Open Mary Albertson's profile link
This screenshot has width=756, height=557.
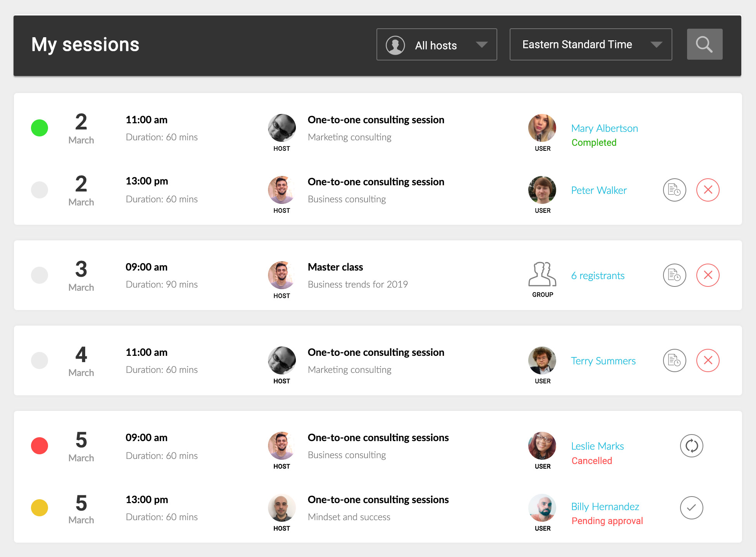point(604,128)
